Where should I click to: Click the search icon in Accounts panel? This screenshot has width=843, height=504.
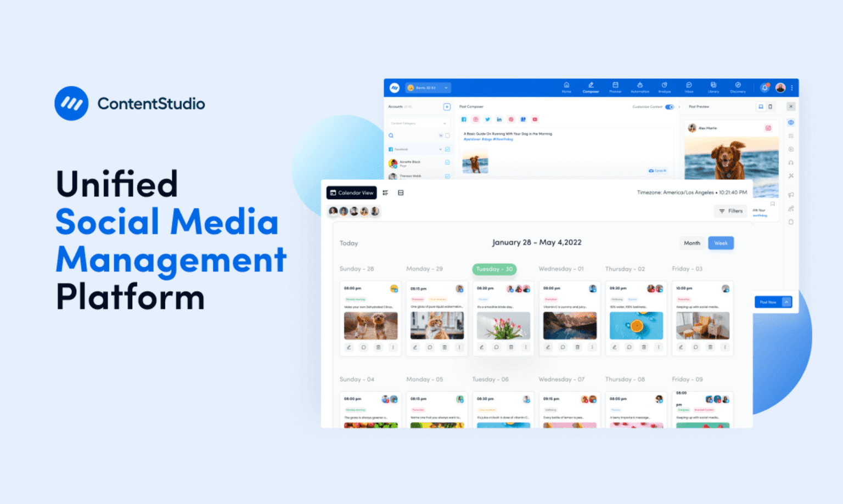391,135
